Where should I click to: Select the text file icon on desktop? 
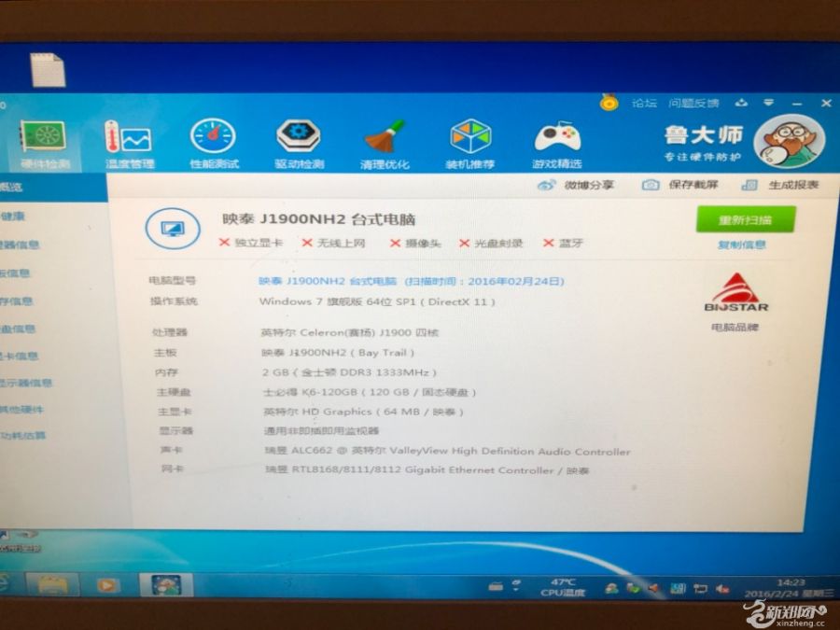tap(48, 70)
